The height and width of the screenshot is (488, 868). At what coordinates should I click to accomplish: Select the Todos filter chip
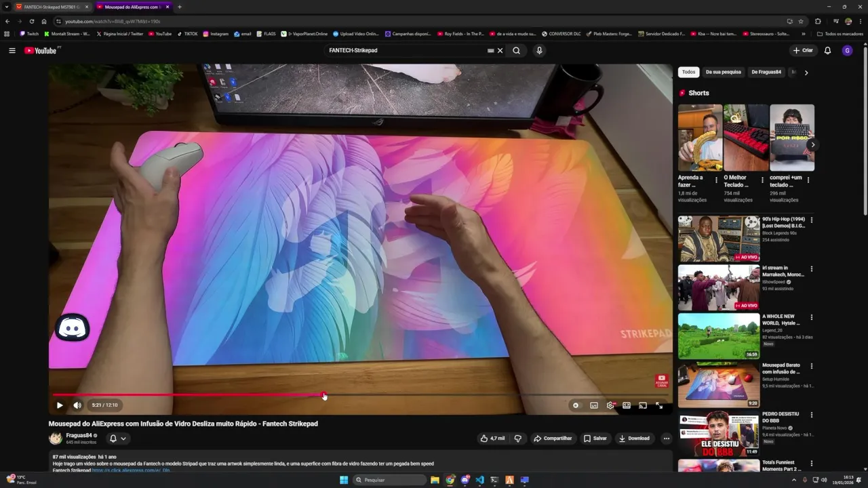click(688, 72)
